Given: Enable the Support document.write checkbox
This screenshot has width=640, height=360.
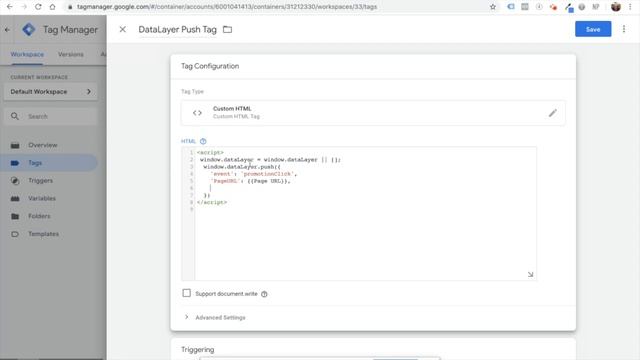Looking at the screenshot, I should (187, 293).
